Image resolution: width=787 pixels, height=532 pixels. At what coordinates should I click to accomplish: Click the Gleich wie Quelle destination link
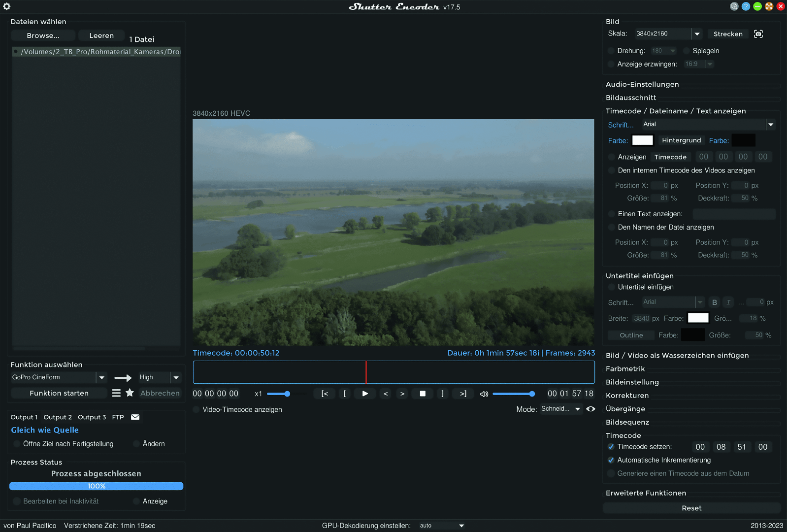[45, 430]
